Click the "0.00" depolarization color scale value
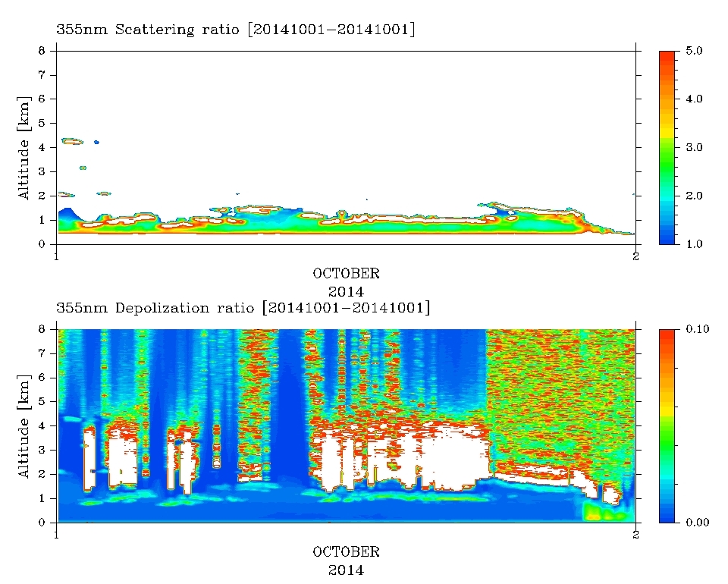Viewport: 728px width, 584px height. point(698,523)
